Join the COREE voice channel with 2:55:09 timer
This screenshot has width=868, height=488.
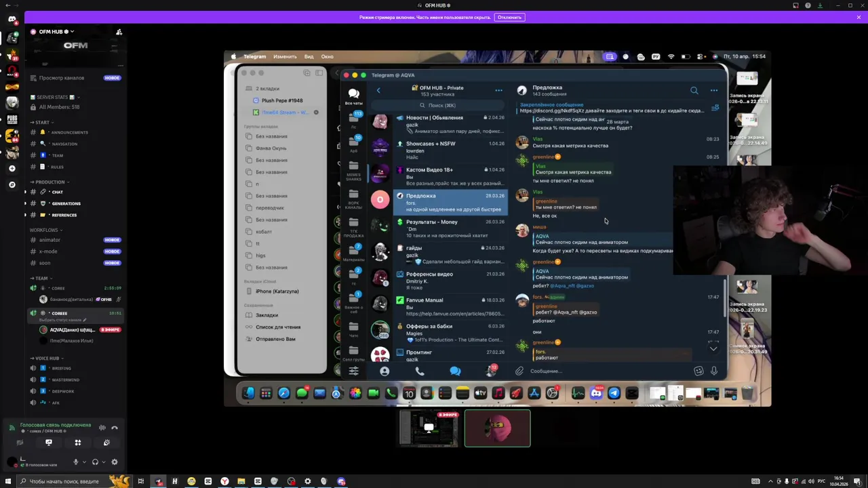(75, 288)
